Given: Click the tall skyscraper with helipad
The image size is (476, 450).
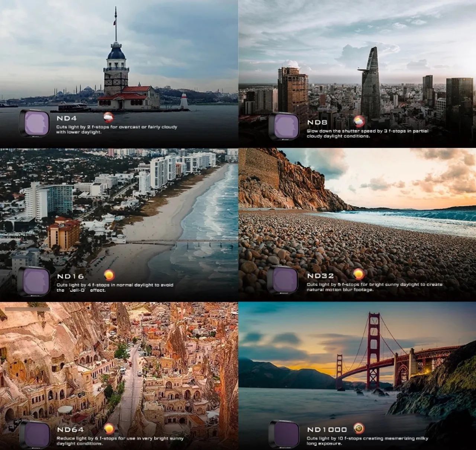Looking at the screenshot, I should click(371, 84).
